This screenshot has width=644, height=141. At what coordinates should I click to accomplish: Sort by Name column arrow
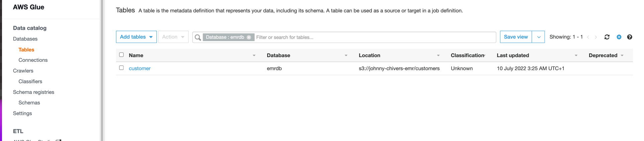tap(254, 55)
